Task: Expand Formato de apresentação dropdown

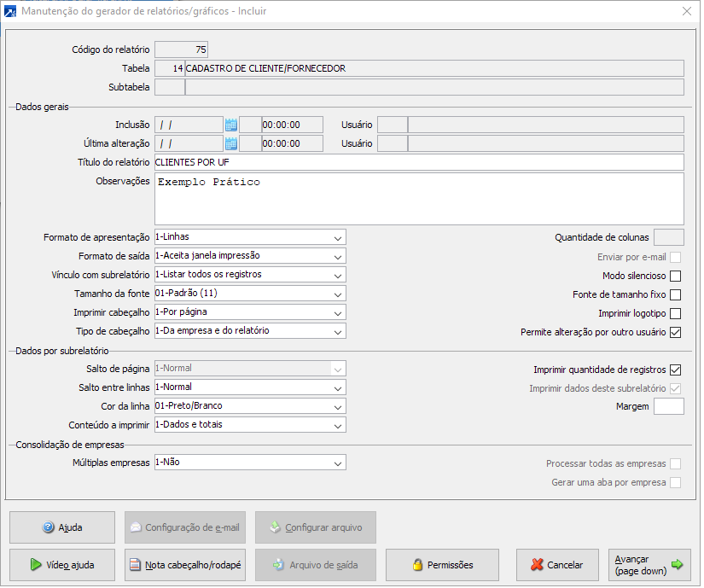Action: [x=338, y=237]
